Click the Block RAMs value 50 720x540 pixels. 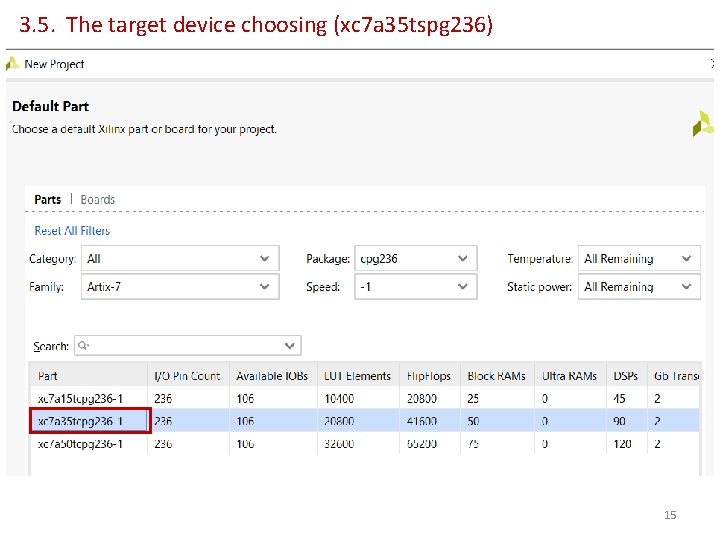point(473,422)
